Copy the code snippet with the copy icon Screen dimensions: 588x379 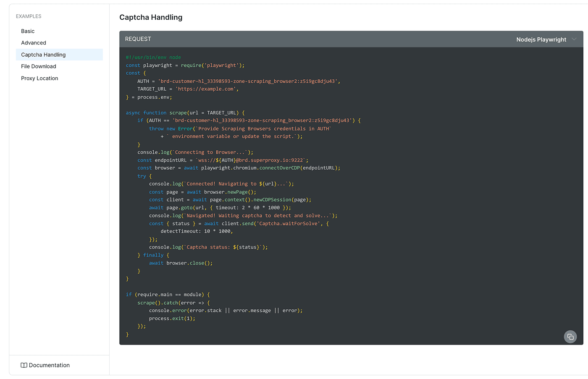coord(570,337)
